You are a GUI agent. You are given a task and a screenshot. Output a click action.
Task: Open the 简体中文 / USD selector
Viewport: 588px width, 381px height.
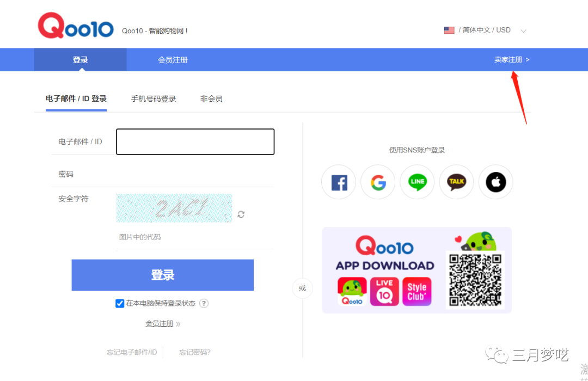point(486,30)
